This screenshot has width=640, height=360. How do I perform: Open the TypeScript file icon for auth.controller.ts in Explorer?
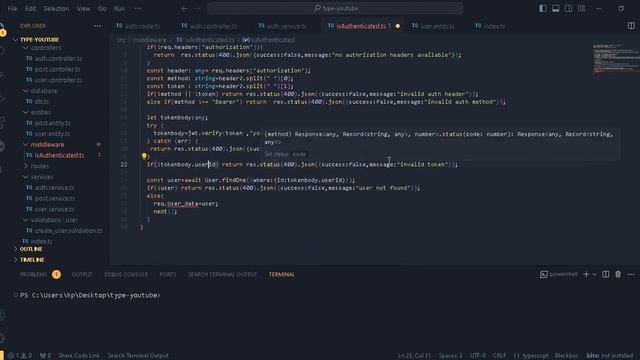pyautogui.click(x=29, y=58)
